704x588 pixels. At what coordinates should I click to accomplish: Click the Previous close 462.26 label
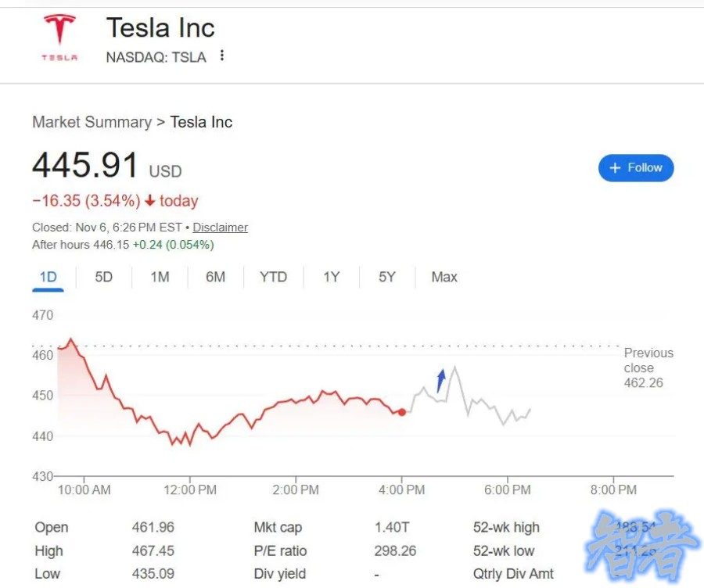(x=648, y=368)
